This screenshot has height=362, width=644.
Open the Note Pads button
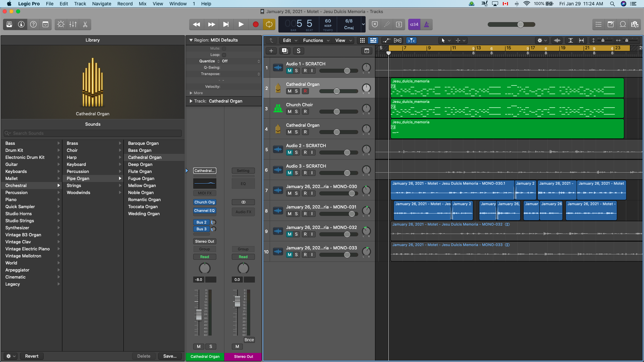[610, 24]
